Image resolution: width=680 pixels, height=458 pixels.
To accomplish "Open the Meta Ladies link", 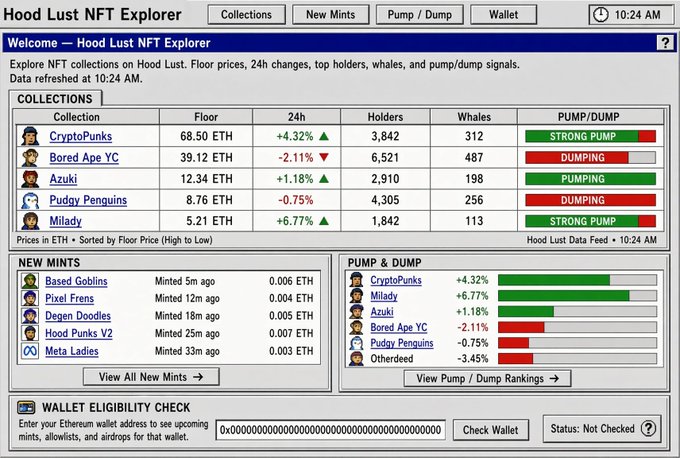I will point(72,351).
